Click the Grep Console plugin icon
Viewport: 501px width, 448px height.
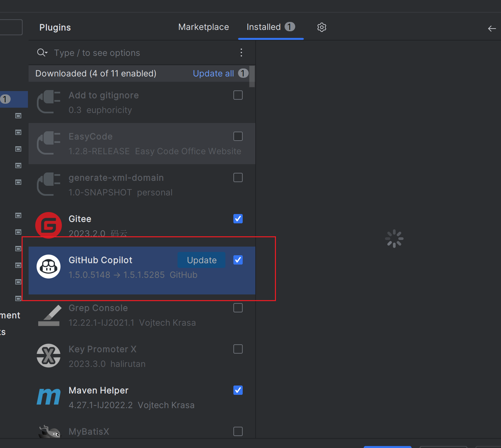click(49, 315)
